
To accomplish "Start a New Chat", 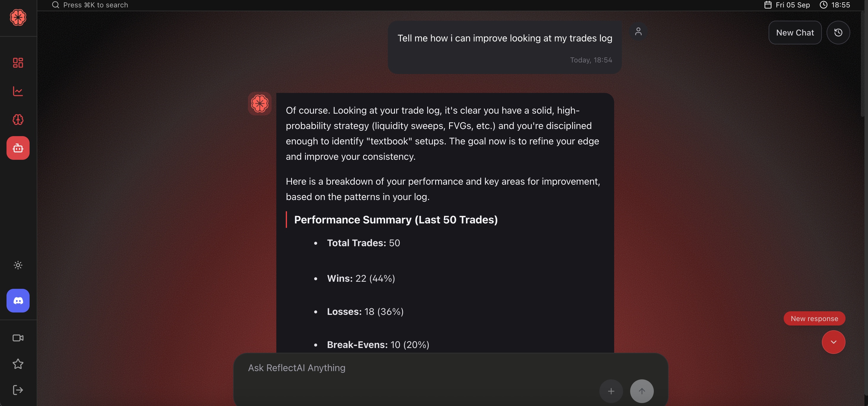I will tap(795, 33).
